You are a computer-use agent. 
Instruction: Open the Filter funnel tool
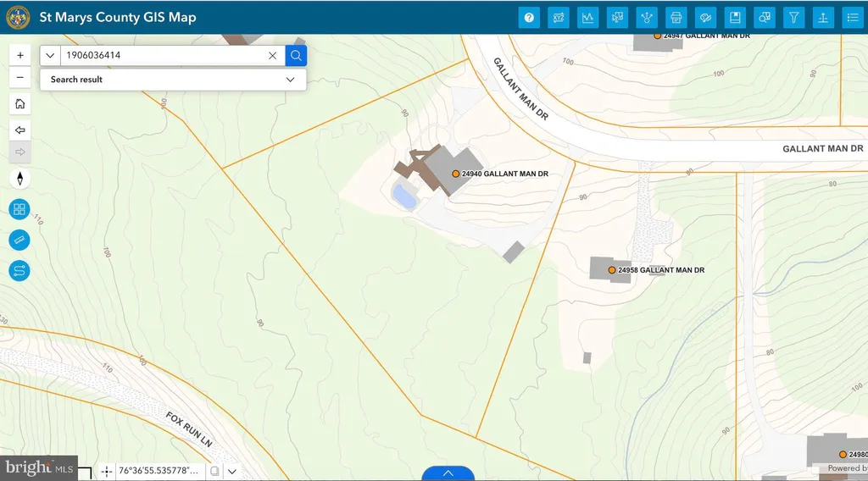793,18
